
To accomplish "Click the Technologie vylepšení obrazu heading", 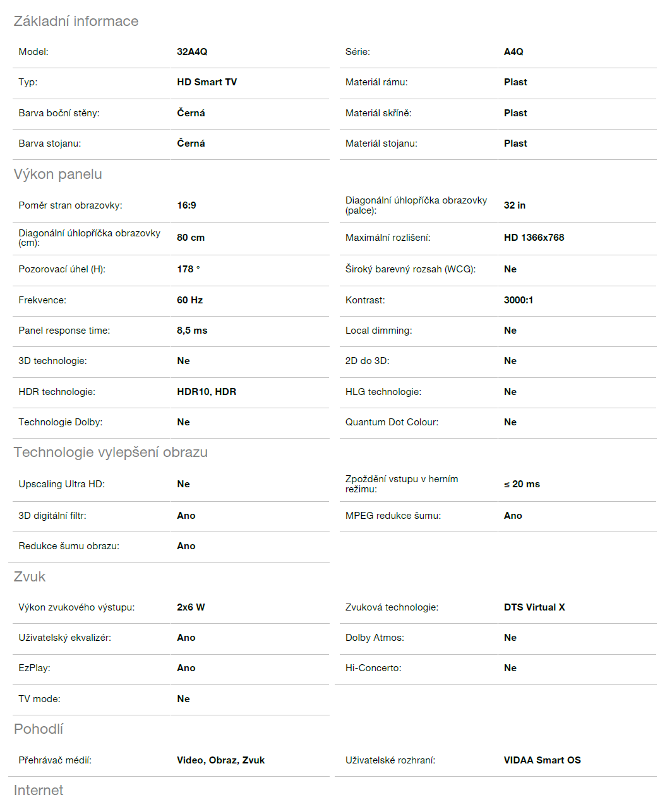I will click(x=111, y=453).
